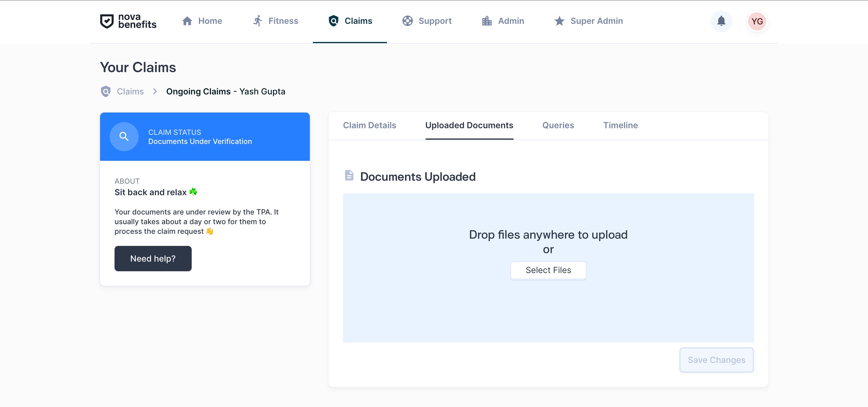Click the Select Files button
Screen dimensions: 868x407
(548, 270)
